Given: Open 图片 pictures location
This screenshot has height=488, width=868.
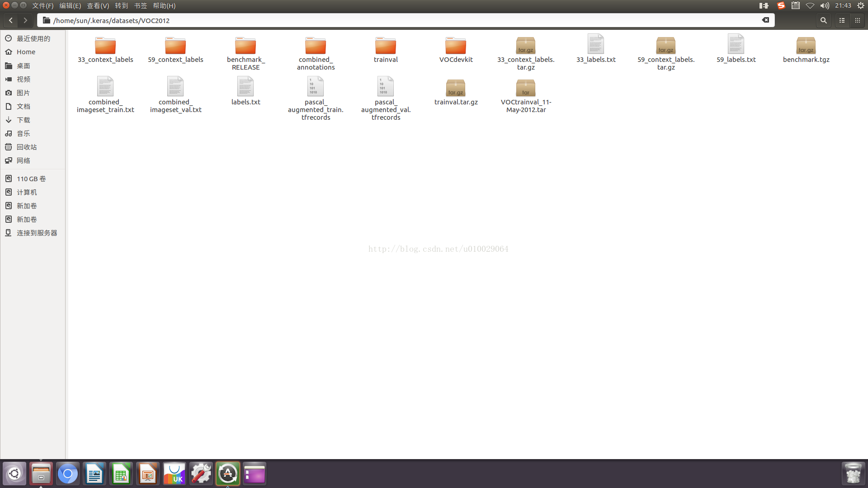Looking at the screenshot, I should click(x=33, y=93).
